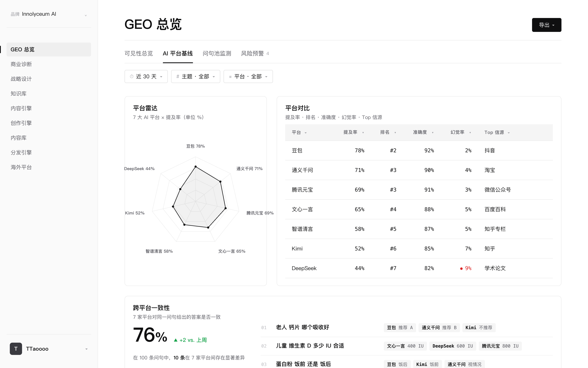Image resolution: width=588 pixels, height=368 pixels.
Task: Click the 通义千问 row platform name
Action: [302, 170]
